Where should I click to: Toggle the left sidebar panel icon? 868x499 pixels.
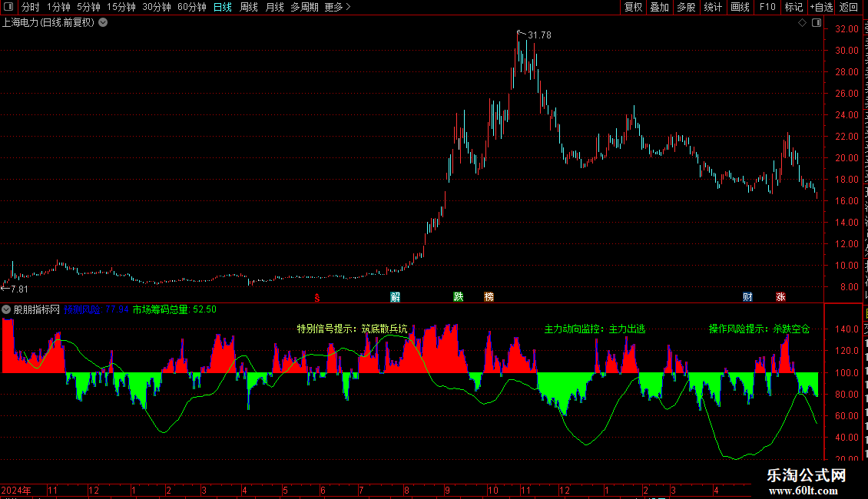tap(8, 7)
